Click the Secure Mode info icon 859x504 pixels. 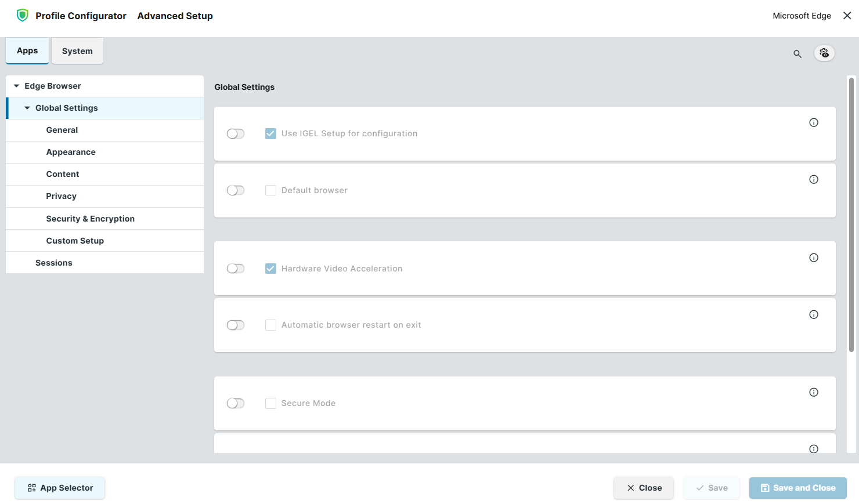click(814, 392)
